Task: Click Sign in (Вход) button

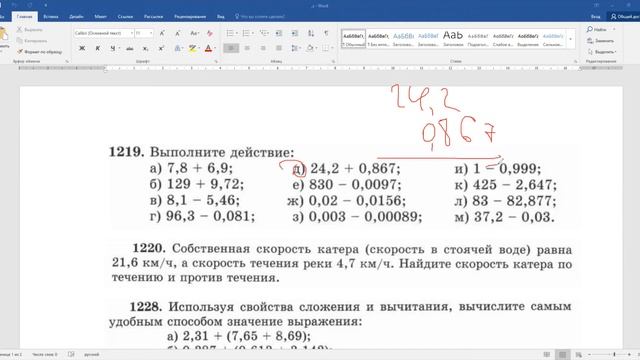Action: tap(596, 17)
